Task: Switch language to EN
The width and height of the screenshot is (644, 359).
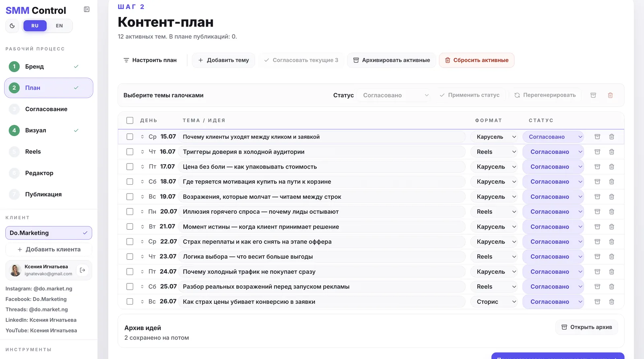Action: click(x=59, y=26)
